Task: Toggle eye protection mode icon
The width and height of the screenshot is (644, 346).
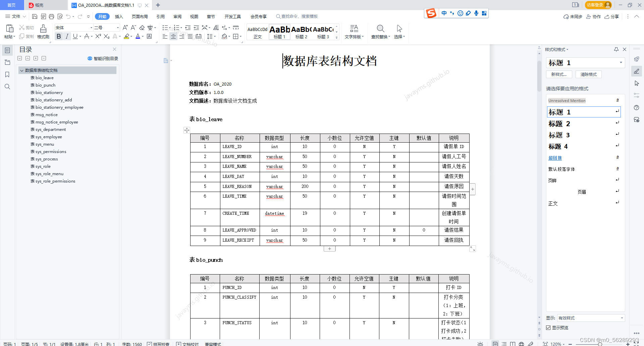Action: click(x=480, y=344)
